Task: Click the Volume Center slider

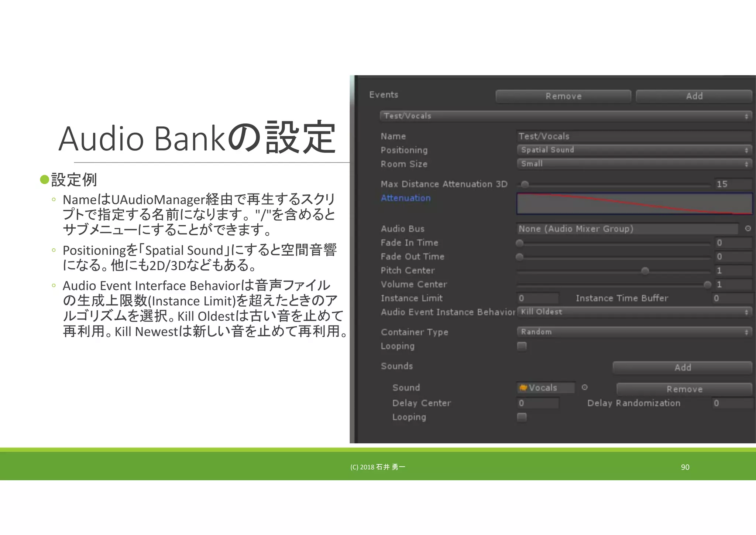Action: click(x=614, y=284)
